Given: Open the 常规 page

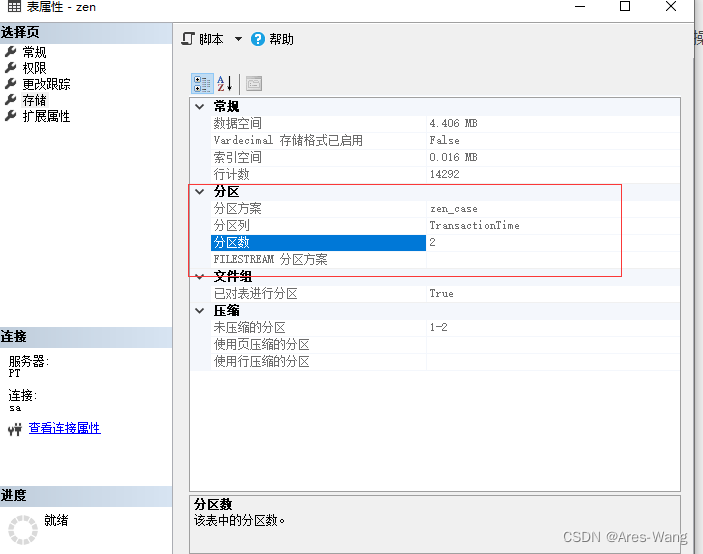Looking at the screenshot, I should click(35, 52).
